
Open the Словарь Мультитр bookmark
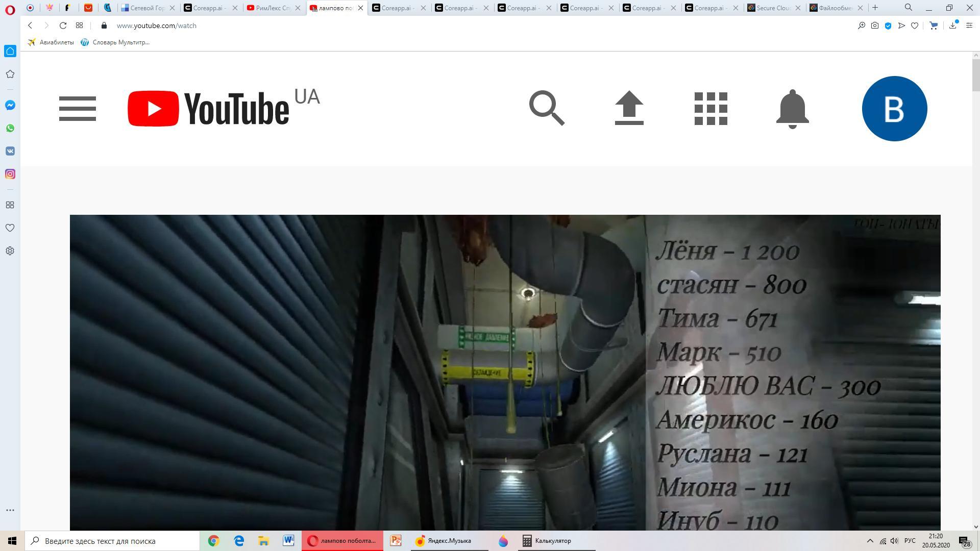(x=115, y=42)
